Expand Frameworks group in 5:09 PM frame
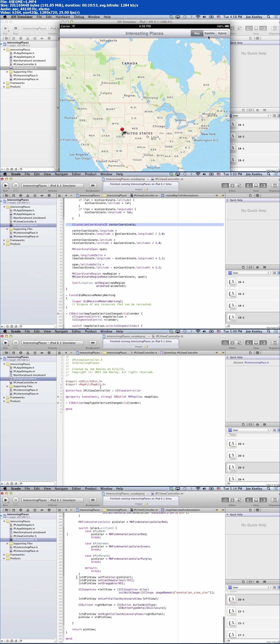This screenshot has height=644, width=280. click(x=4, y=398)
